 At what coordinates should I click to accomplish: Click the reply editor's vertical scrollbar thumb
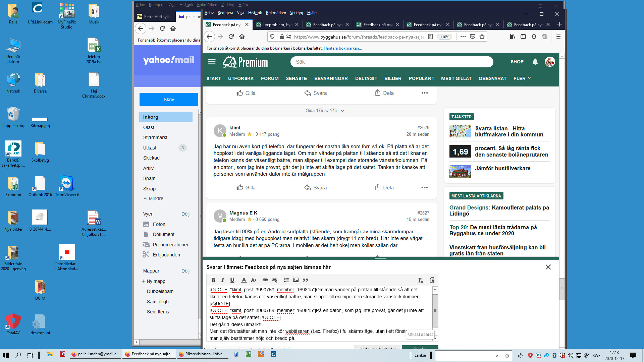click(435, 310)
